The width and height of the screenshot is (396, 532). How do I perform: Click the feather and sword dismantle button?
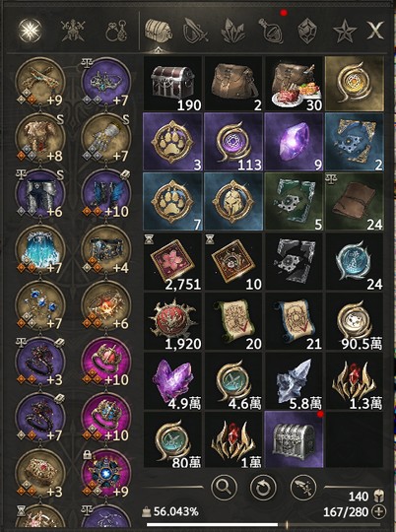303,488
